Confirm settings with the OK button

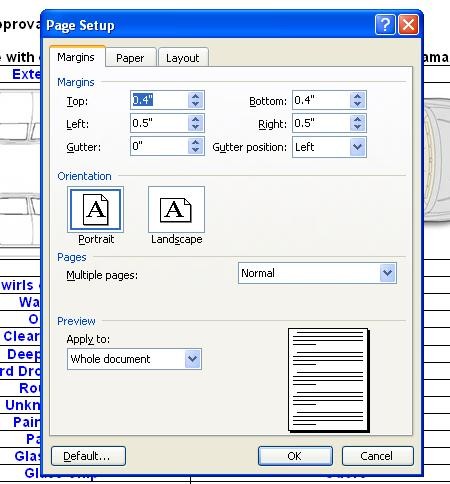[295, 456]
